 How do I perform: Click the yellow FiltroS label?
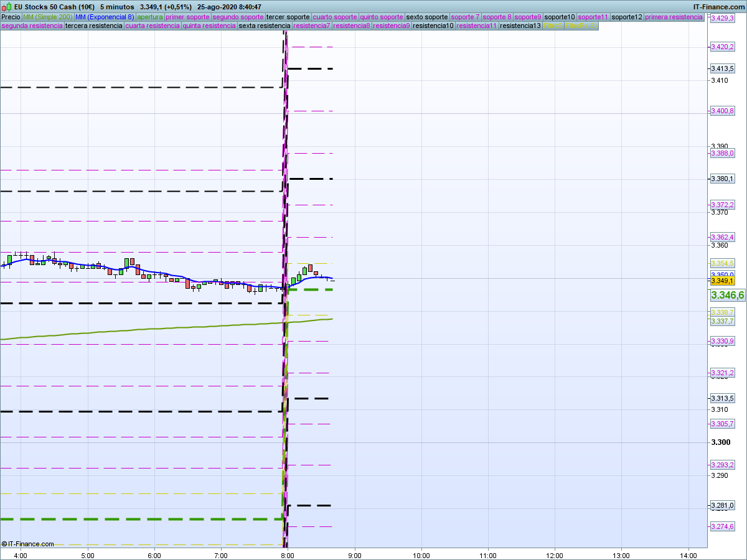coord(553,26)
